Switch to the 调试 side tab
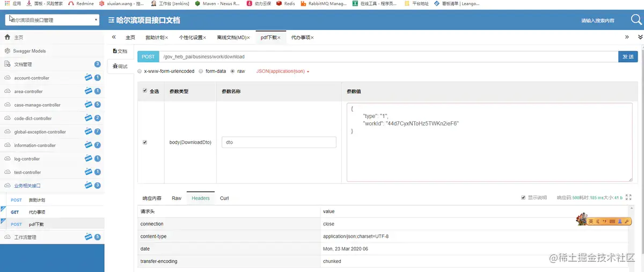This screenshot has height=272, width=644. point(120,66)
